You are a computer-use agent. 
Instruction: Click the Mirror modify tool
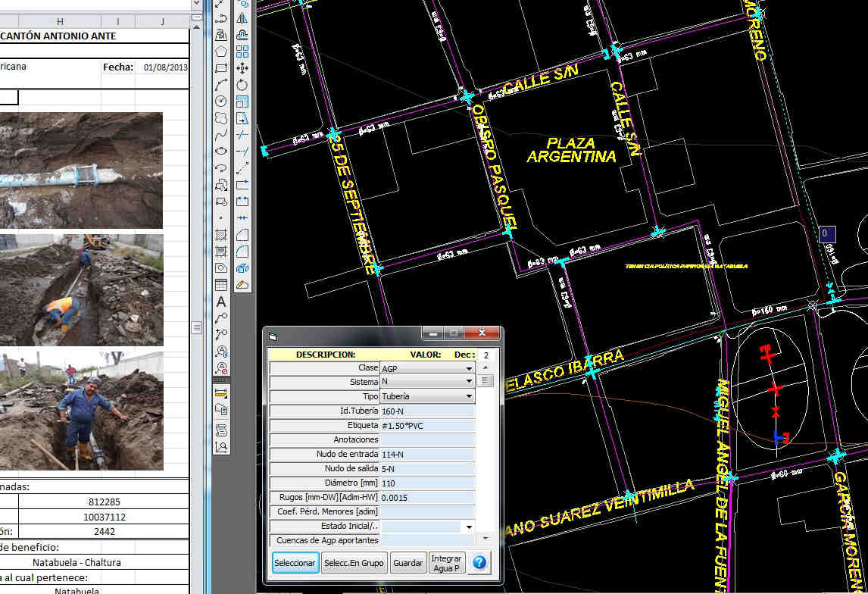click(x=242, y=19)
